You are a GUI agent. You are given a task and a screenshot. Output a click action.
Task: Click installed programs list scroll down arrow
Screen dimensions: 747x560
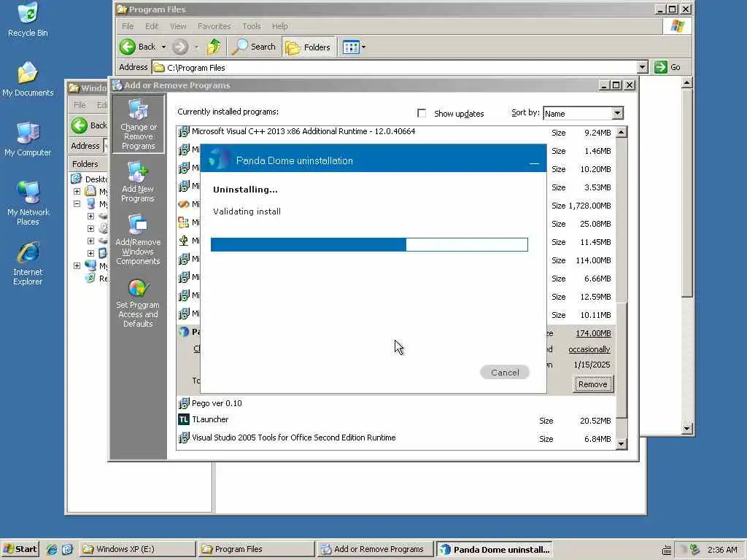(x=622, y=444)
